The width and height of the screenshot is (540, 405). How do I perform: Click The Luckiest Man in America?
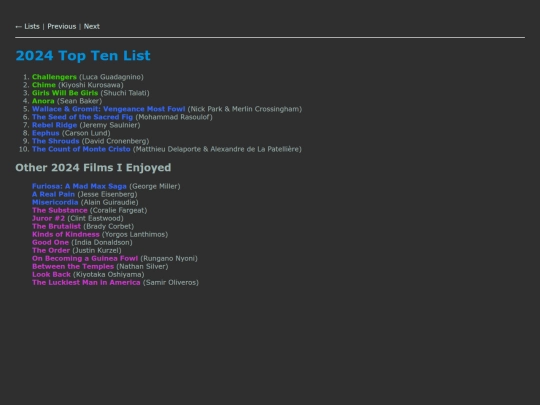point(86,282)
